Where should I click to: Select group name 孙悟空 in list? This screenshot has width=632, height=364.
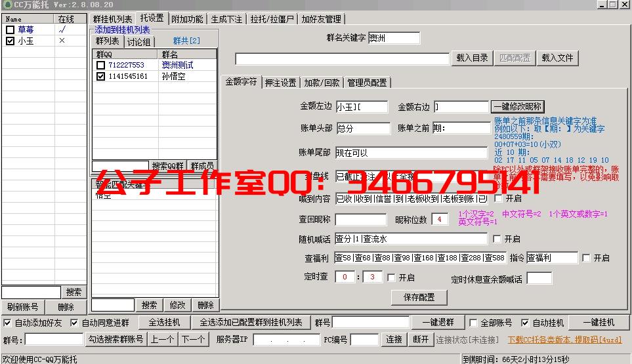coord(173,76)
